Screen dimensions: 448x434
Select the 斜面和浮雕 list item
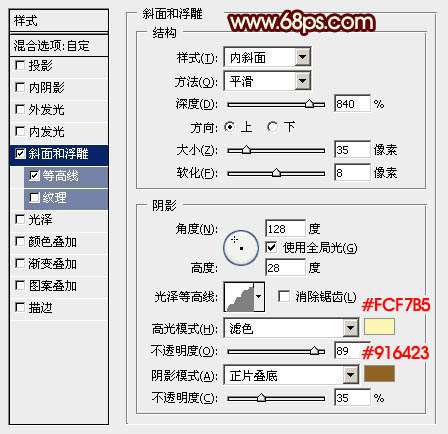coord(59,154)
